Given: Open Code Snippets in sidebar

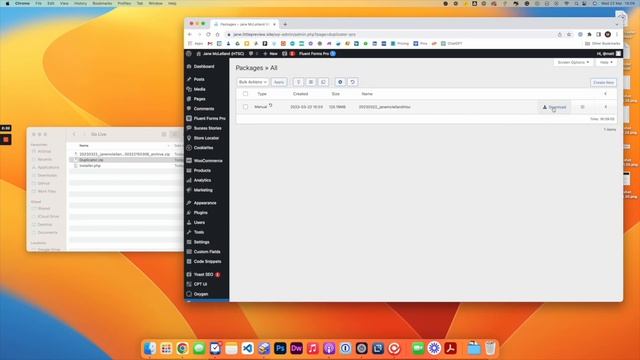Looking at the screenshot, I should [x=207, y=262].
